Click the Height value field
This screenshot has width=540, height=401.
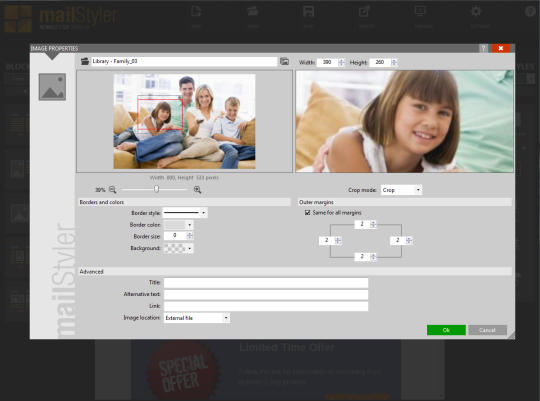(380, 62)
